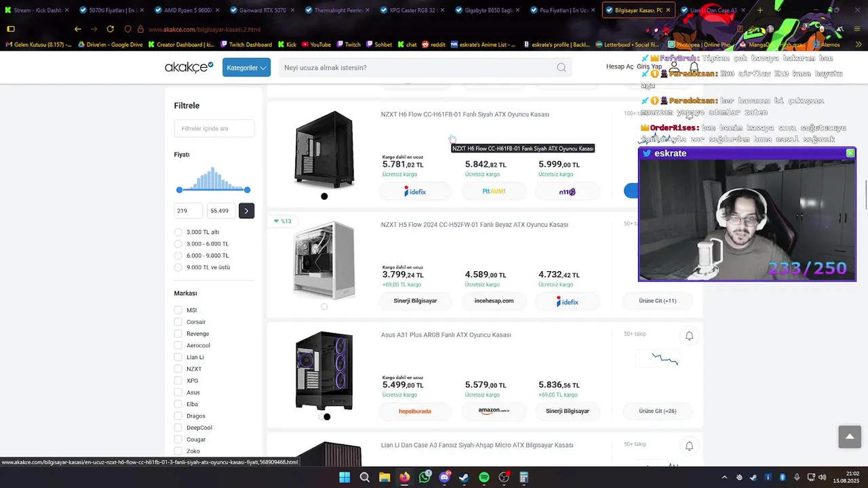The width and height of the screenshot is (868, 488).
Task: Click the Hesap Aç link
Action: [619, 67]
